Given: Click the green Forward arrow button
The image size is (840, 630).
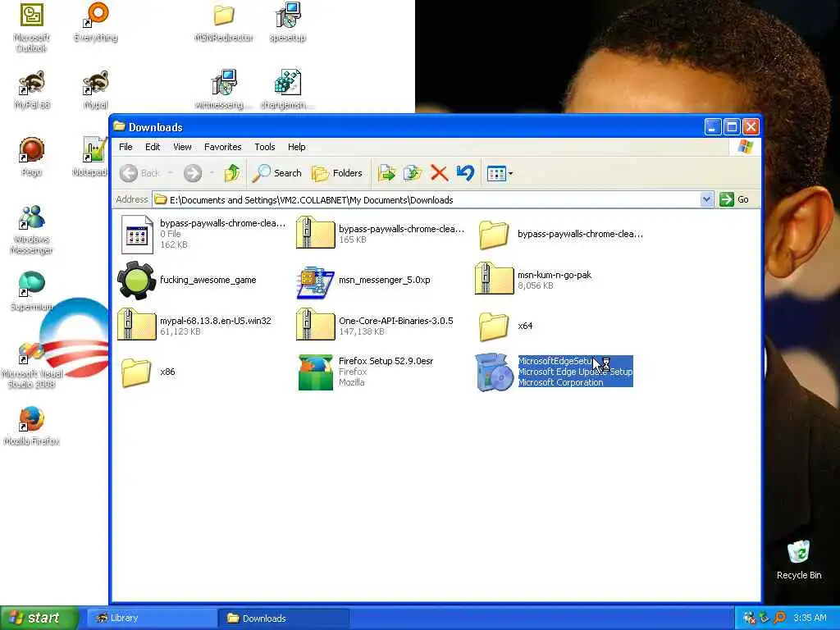Looking at the screenshot, I should [x=193, y=173].
